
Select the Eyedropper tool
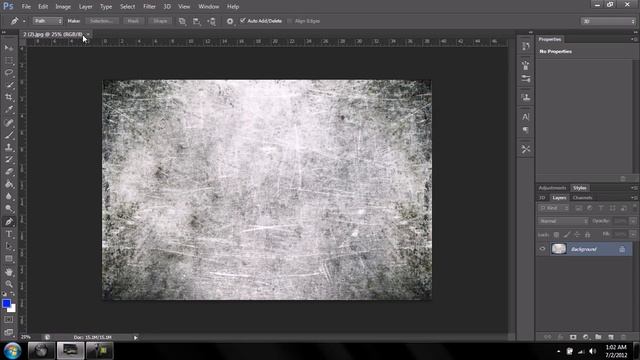pyautogui.click(x=9, y=109)
